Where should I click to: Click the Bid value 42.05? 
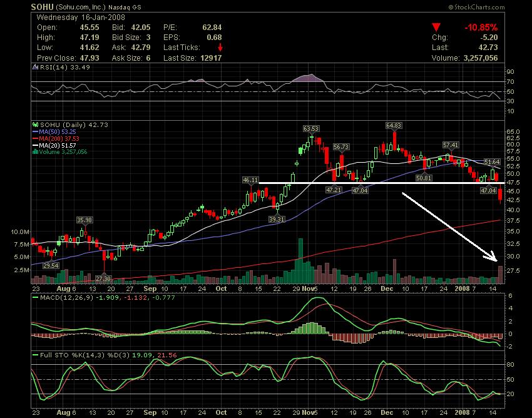pos(140,28)
